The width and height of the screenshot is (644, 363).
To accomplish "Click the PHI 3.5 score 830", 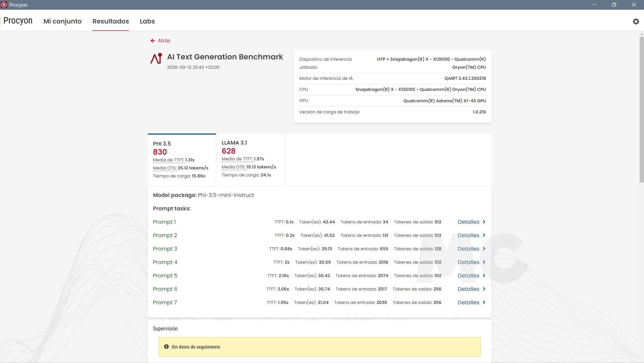I will pyautogui.click(x=160, y=152).
